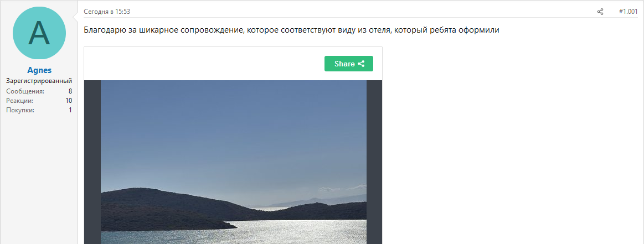Open the post permalink #1.001
644x244 pixels.
628,12
